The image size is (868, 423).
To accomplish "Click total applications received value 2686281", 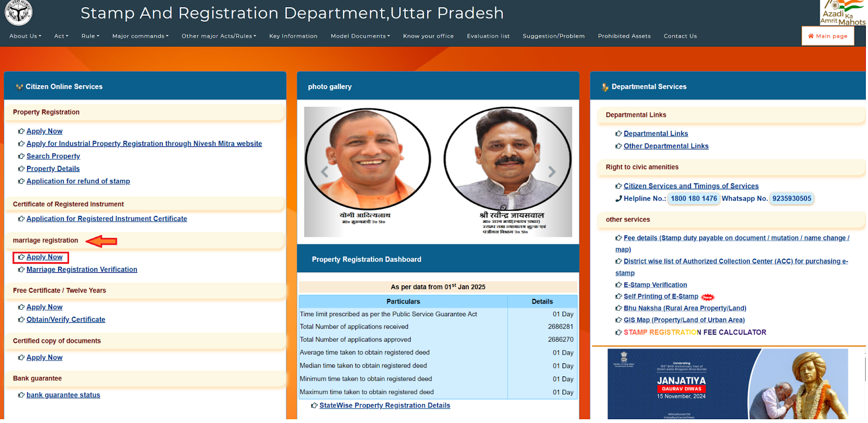I will (x=560, y=327).
